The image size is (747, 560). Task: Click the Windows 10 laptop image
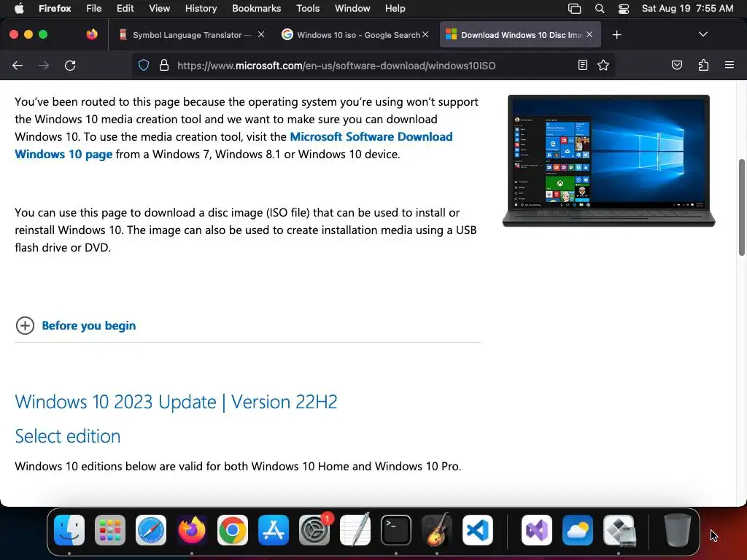point(608,160)
